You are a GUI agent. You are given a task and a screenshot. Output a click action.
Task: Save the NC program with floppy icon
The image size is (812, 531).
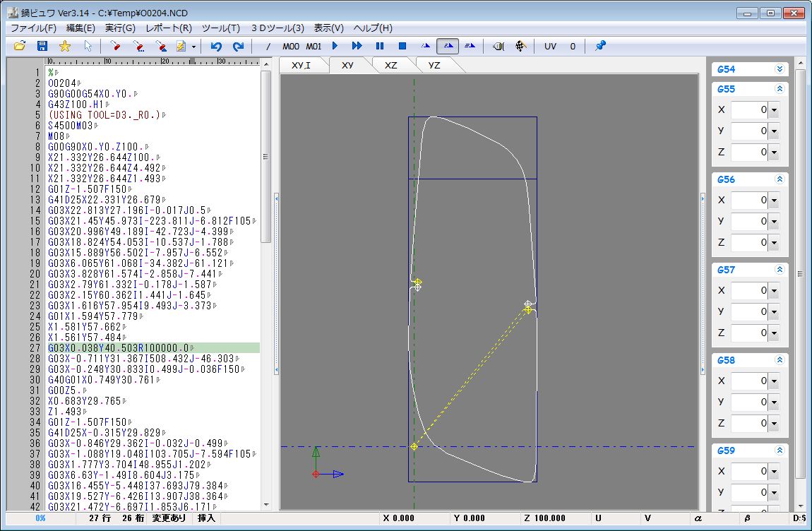[x=42, y=46]
